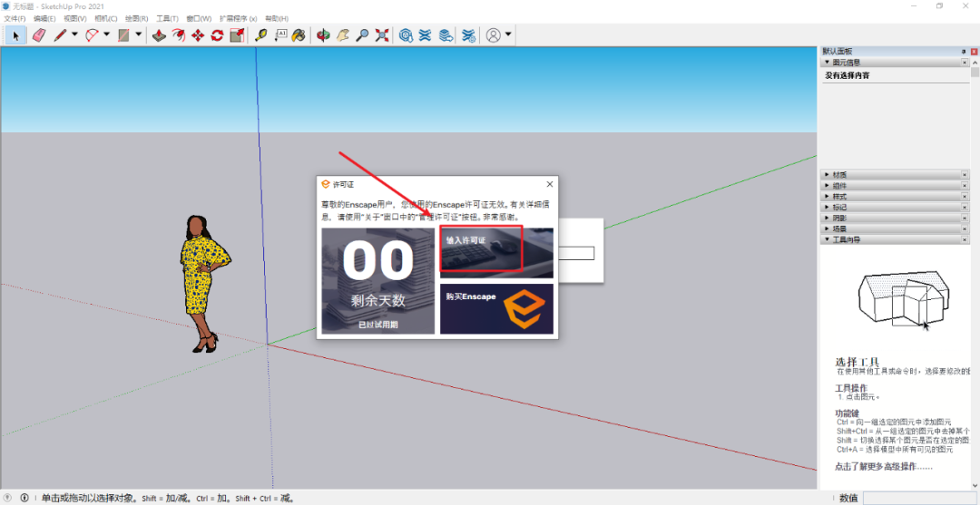Image resolution: width=980 pixels, height=505 pixels.
Task: Pick the Rotate tool
Action: coord(217,35)
